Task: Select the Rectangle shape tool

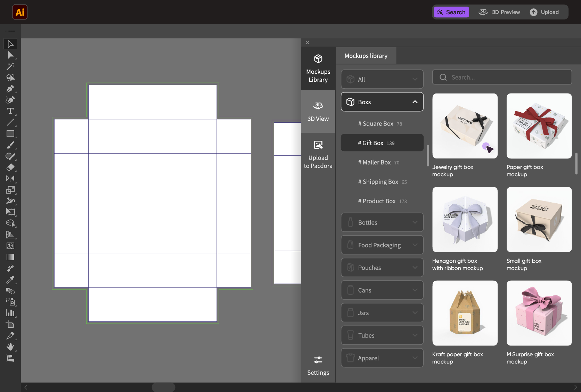Action: 10,134
